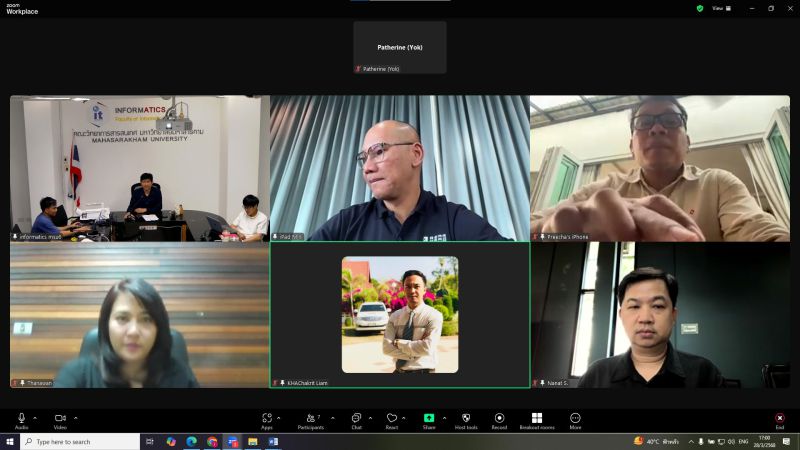Image resolution: width=800 pixels, height=450 pixels.
Task: Open the Chat panel
Action: 356,418
